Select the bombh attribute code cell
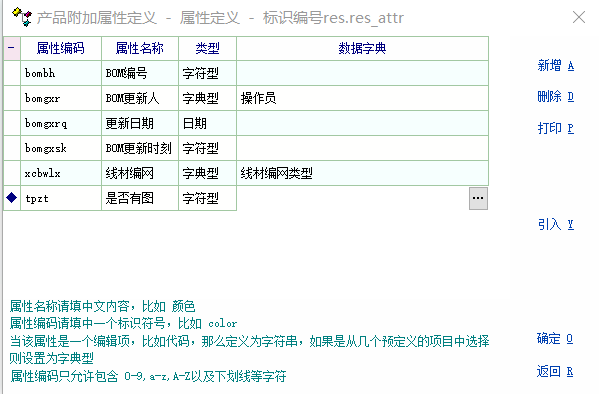The height and width of the screenshot is (394, 599). pyautogui.click(x=61, y=73)
